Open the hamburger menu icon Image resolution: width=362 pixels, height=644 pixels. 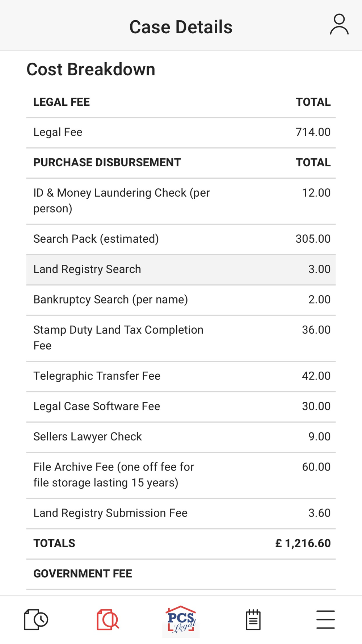(x=325, y=619)
